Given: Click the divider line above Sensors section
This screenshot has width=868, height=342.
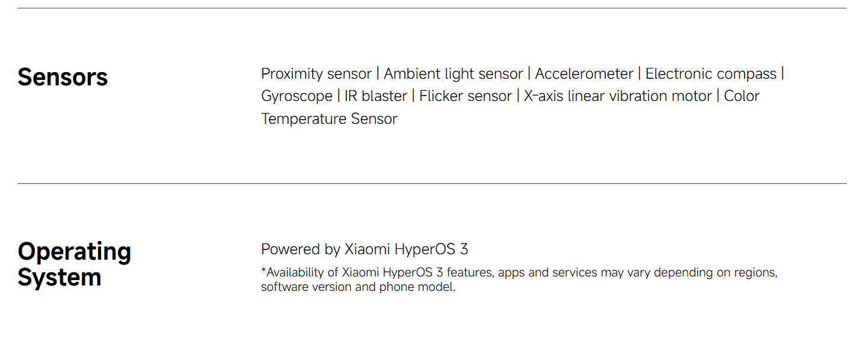Looking at the screenshot, I should pyautogui.click(x=432, y=8).
